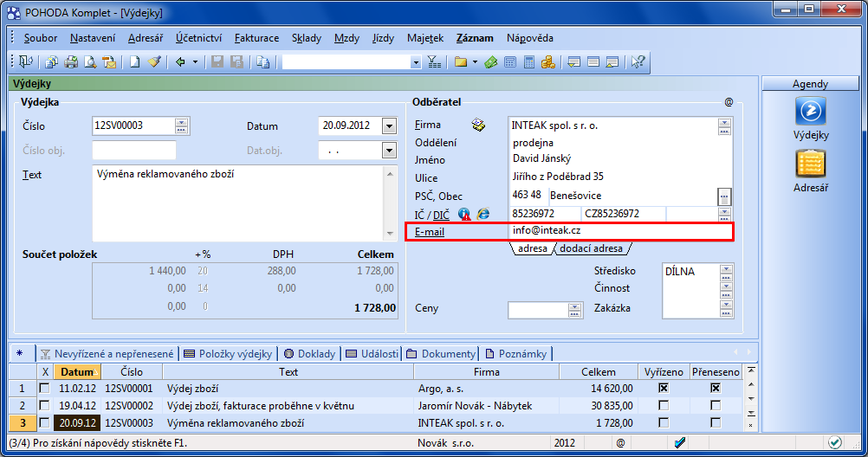
Task: Open the Účetnictví menu
Action: tap(198, 38)
